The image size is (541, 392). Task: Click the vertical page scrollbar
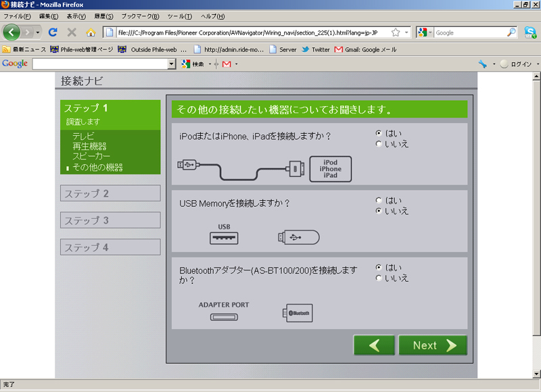pyautogui.click(x=537, y=203)
